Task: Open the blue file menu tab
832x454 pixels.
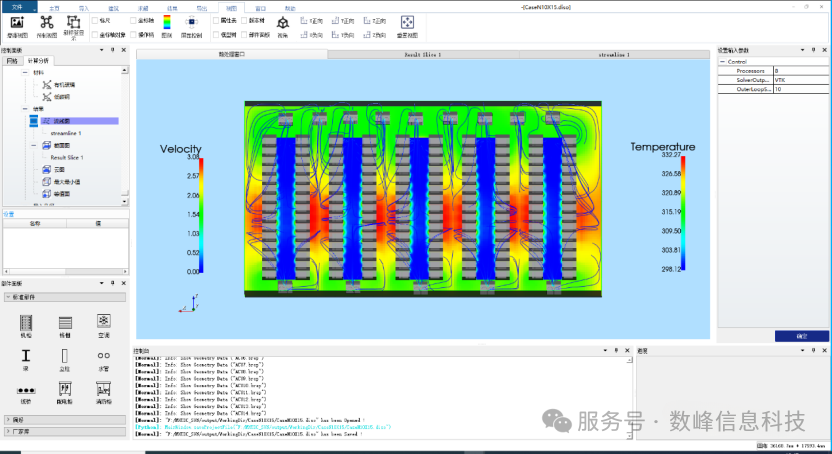Action: click(x=19, y=7)
